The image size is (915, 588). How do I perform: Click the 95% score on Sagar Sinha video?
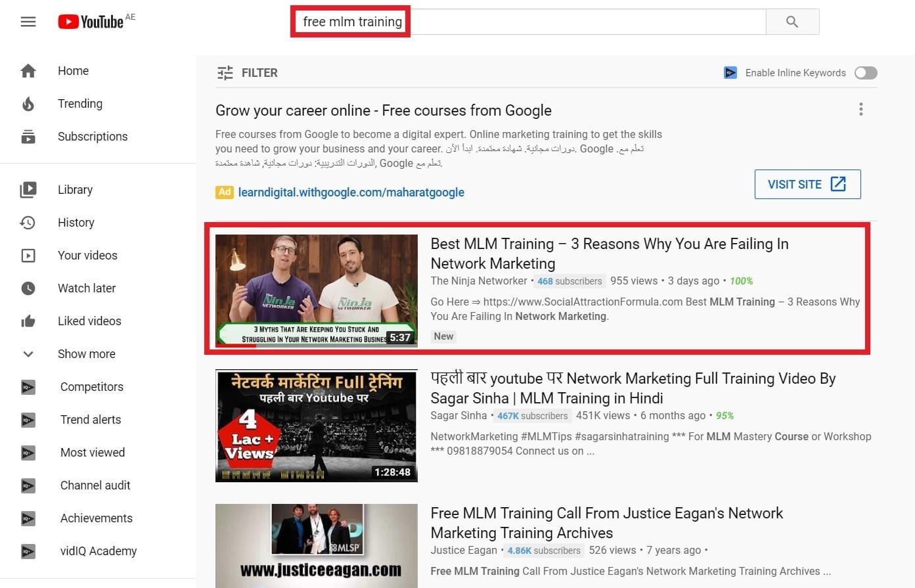(x=725, y=416)
